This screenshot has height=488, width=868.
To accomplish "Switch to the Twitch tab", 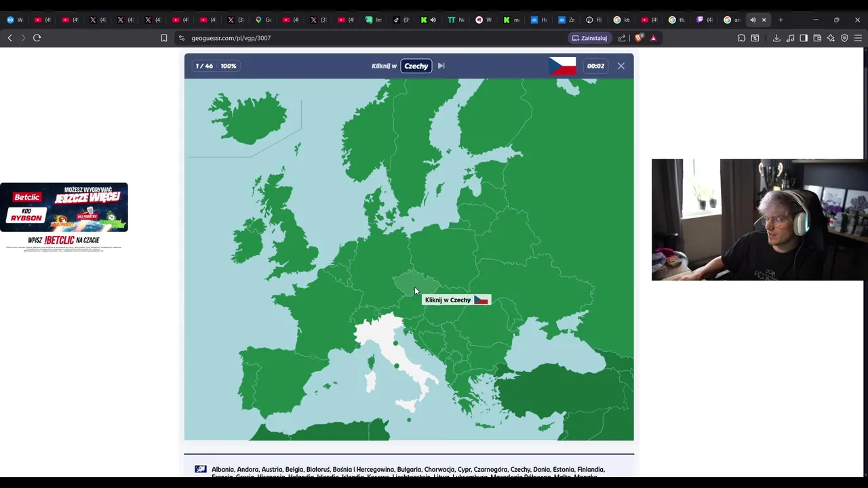I will 704,20.
